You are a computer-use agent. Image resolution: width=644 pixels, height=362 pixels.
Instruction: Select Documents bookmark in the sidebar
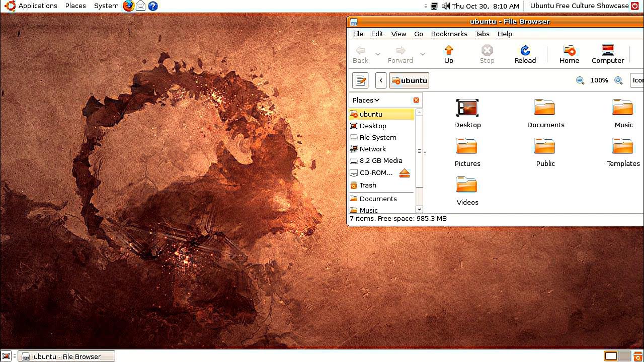pos(381,199)
